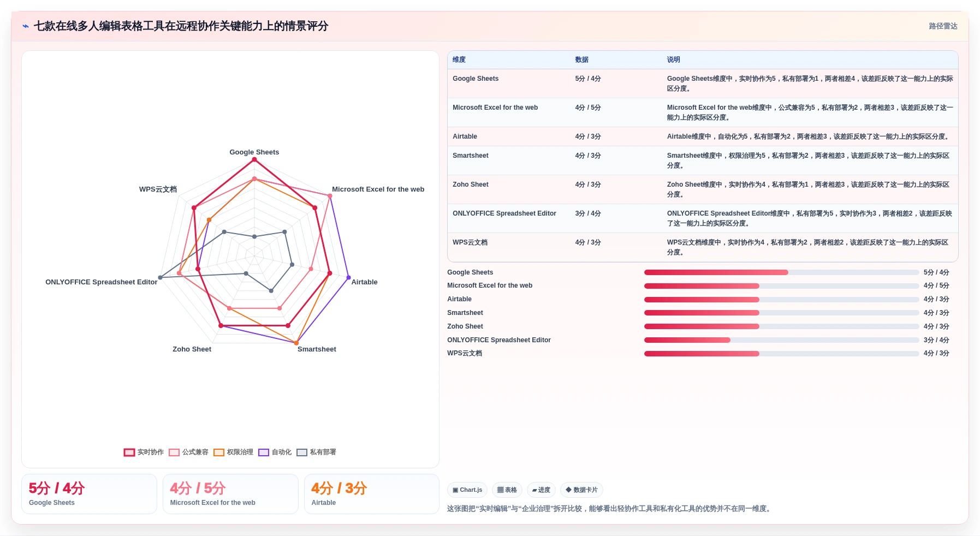The image size is (980, 536).
Task: Select the Airtable table row name
Action: tap(465, 136)
